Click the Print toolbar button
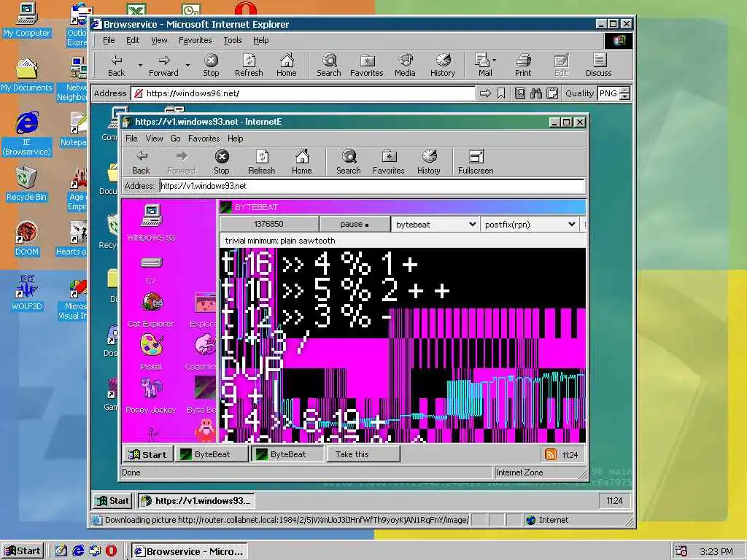Image resolution: width=747 pixels, height=560 pixels. tap(523, 65)
